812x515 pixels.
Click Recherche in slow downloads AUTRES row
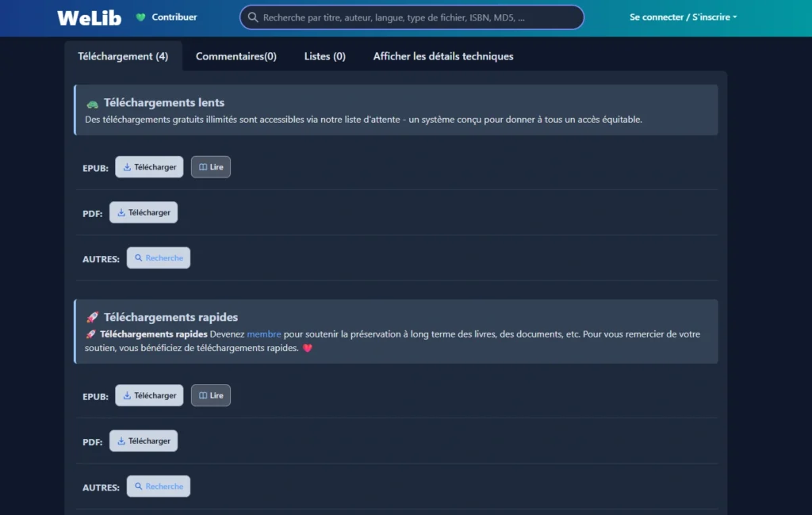(x=159, y=257)
